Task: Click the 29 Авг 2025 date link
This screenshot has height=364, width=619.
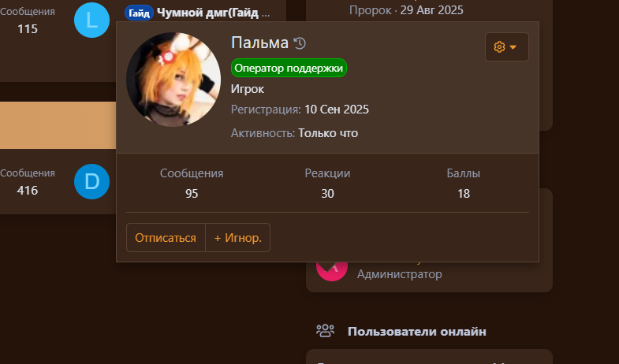Action: click(x=431, y=10)
